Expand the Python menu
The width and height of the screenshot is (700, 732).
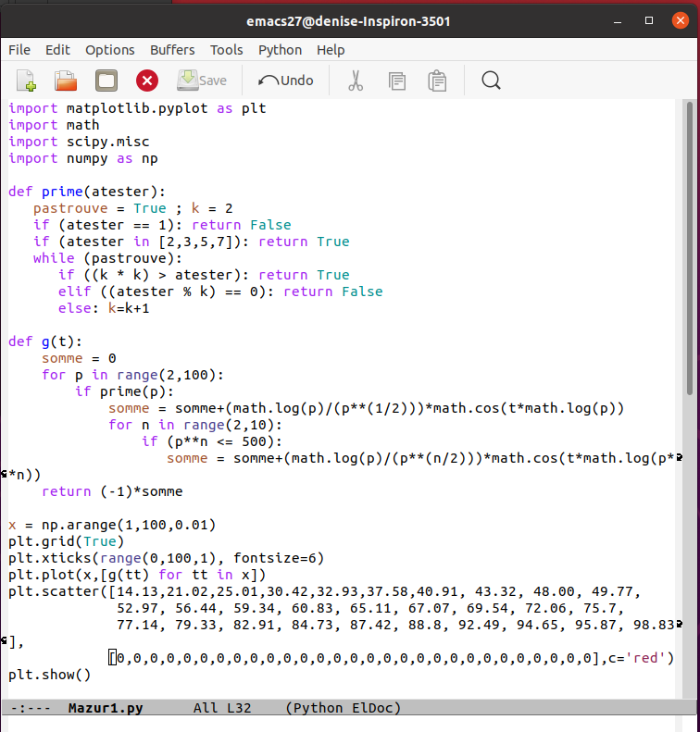tap(280, 50)
